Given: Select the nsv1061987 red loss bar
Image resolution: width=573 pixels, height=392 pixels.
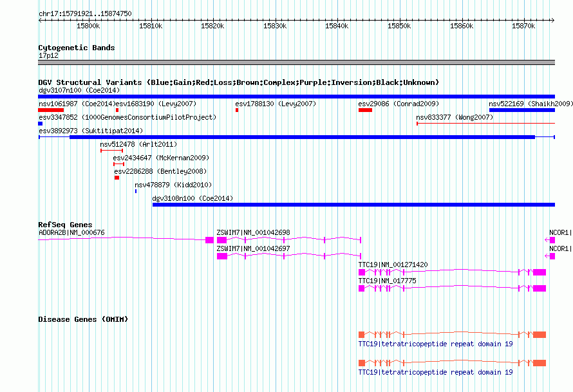Looking at the screenshot, I should click(x=51, y=110).
